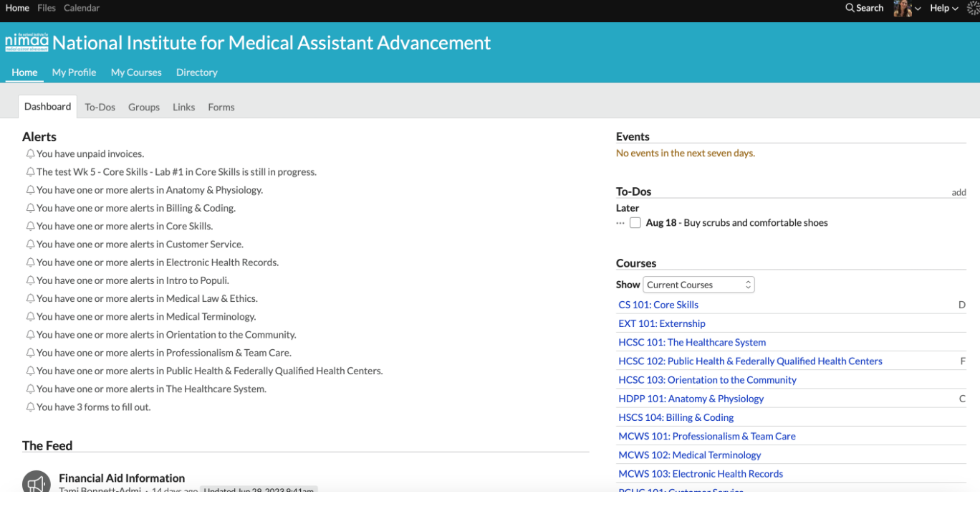The height and width of the screenshot is (522, 980).
Task: Click bell icon beside Electronic Health Records alert
Action: coord(30,262)
